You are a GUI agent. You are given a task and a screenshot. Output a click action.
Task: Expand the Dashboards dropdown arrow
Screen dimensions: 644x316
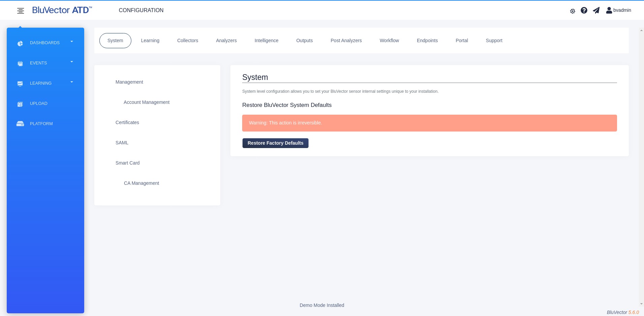(x=72, y=42)
